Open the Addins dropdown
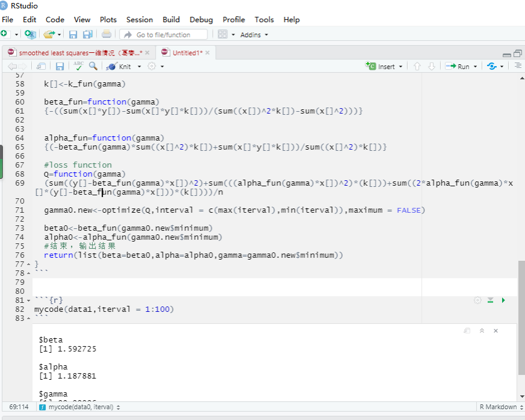The height and width of the screenshot is (420, 525). point(254,35)
